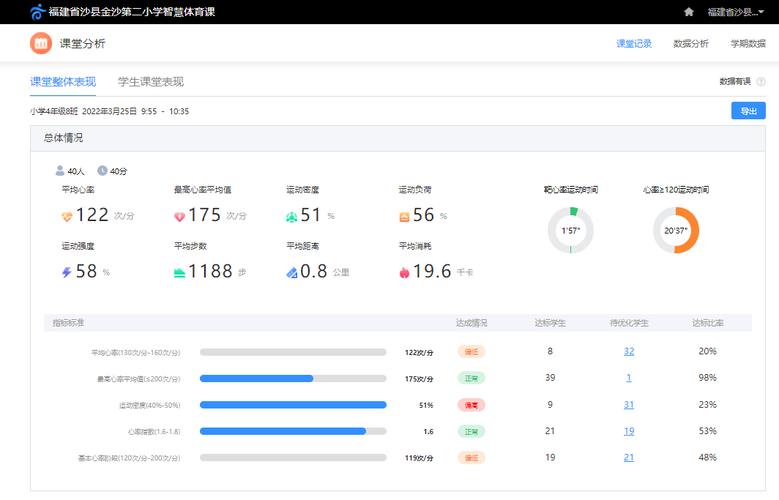Open 课堂记录 navigation item

(633, 44)
